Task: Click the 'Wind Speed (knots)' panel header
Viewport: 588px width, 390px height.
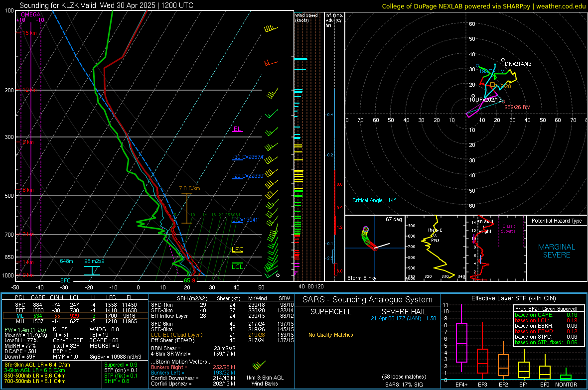Action: tap(306, 17)
